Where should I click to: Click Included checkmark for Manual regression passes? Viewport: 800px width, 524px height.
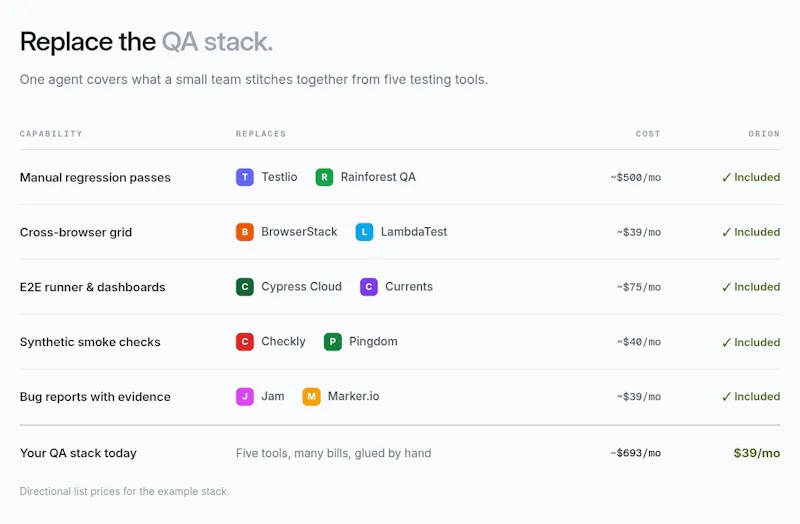(751, 177)
